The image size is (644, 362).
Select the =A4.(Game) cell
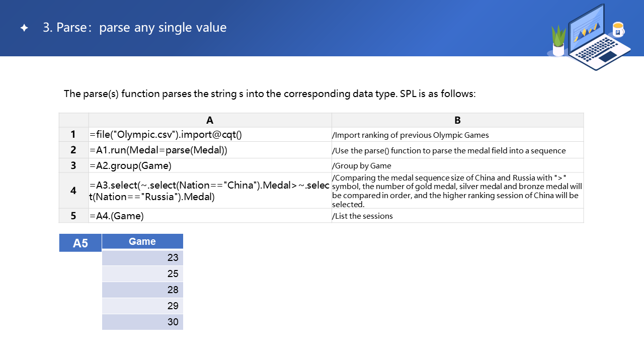click(210, 216)
